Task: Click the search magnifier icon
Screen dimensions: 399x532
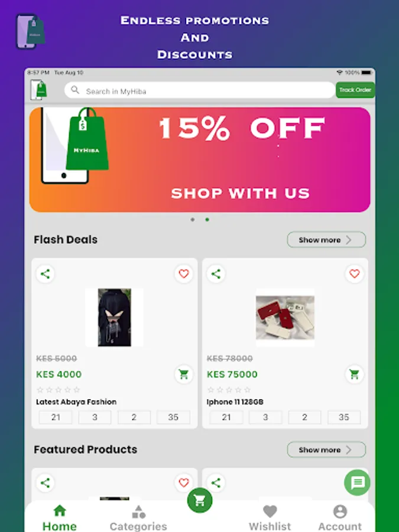Action: pos(75,90)
